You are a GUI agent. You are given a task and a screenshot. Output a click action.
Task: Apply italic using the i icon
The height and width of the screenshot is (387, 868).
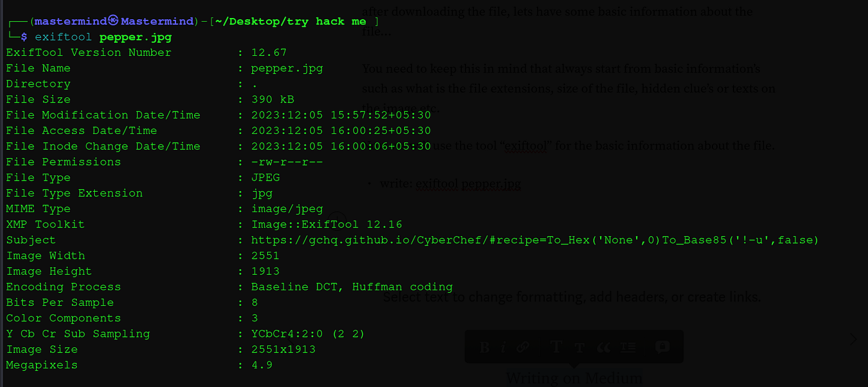[x=504, y=347]
